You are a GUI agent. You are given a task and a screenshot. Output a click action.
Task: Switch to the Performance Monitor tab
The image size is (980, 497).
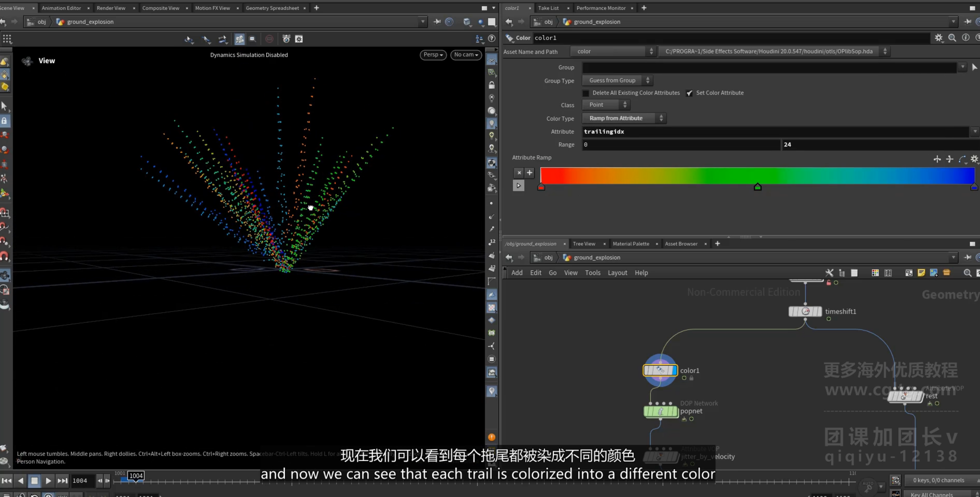coord(601,8)
